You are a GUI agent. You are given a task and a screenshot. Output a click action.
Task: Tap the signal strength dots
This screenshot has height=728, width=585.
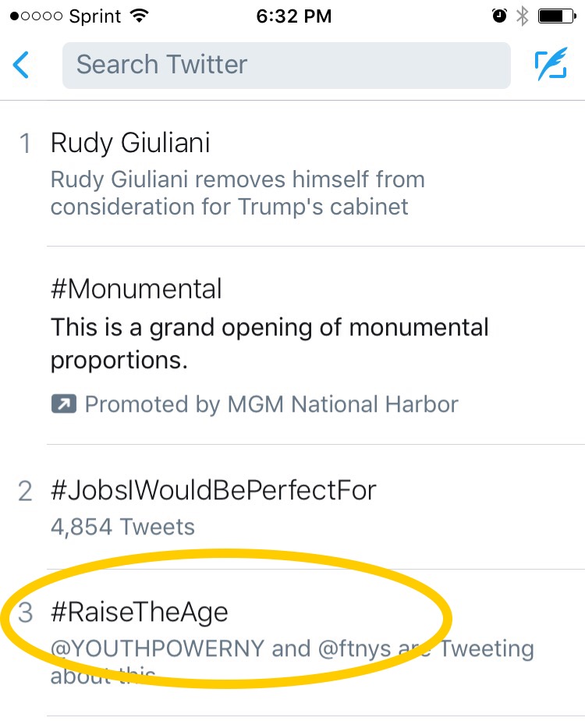pos(36,16)
